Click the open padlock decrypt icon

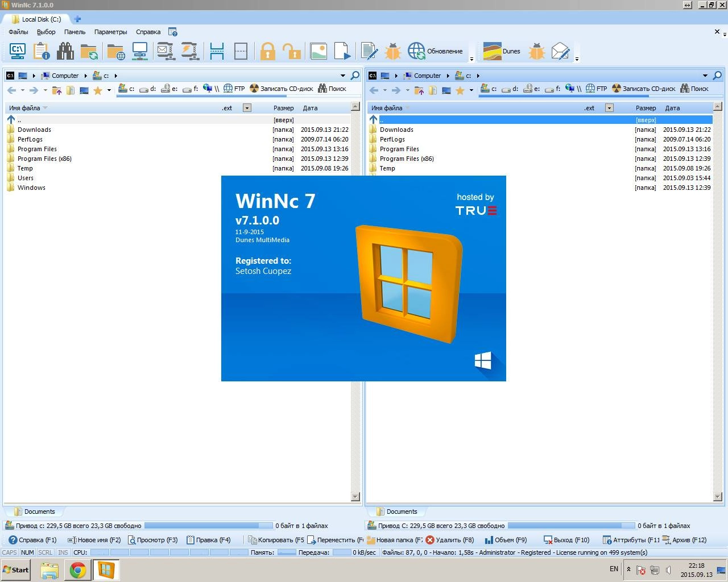[292, 51]
